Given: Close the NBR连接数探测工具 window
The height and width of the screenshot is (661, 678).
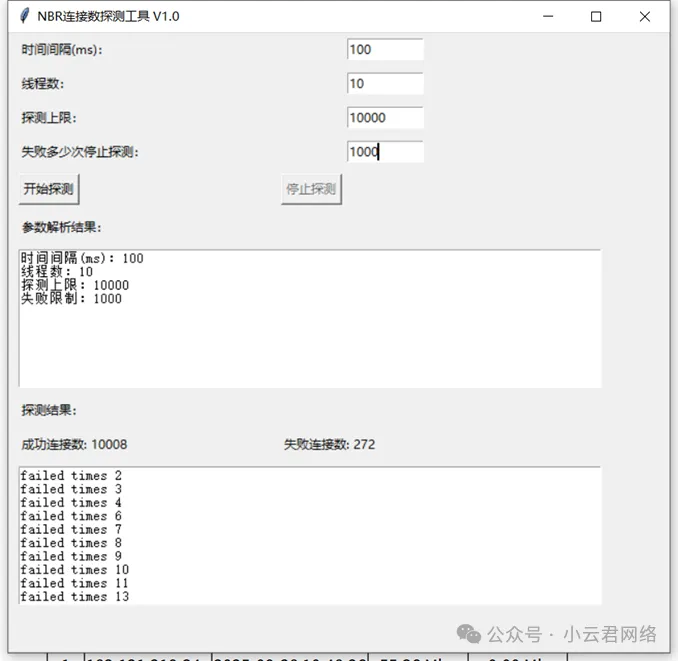Looking at the screenshot, I should click(644, 16).
